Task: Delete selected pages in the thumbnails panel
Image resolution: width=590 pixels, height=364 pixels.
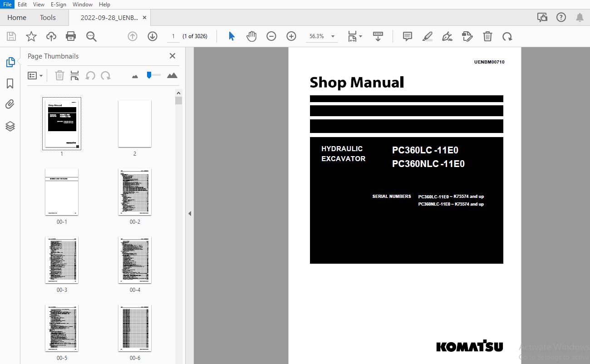Action: 59,75
